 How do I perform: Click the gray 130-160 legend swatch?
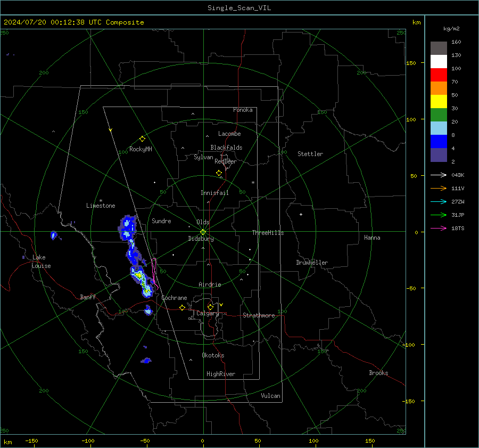point(439,48)
